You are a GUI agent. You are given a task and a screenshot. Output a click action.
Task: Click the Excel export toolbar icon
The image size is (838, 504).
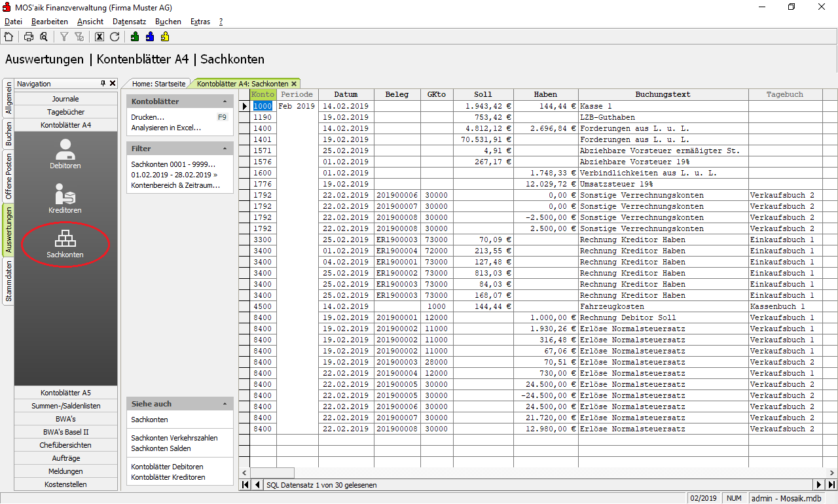coord(100,37)
